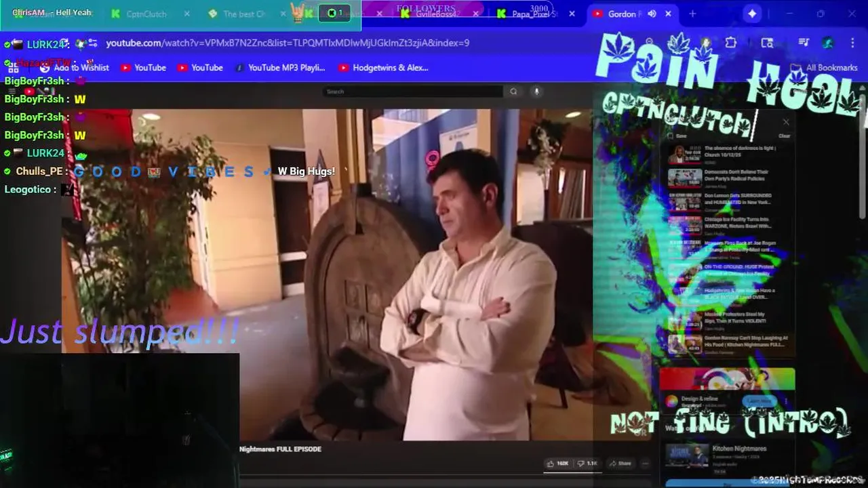This screenshot has width=868, height=488.
Task: Mute the Gordon tab via speaker icon
Action: 652,14
